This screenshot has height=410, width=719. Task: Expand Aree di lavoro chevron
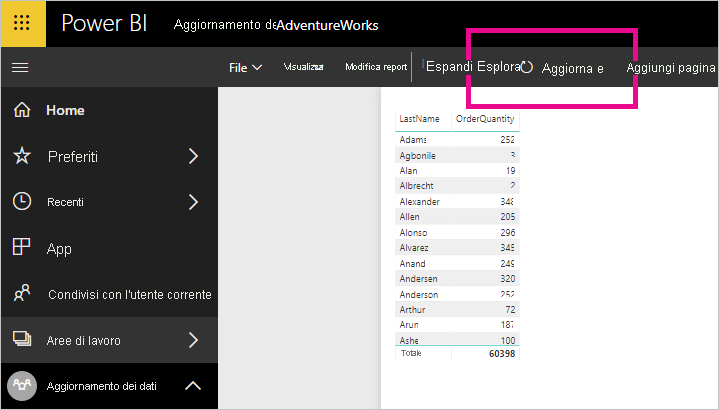pyautogui.click(x=194, y=340)
